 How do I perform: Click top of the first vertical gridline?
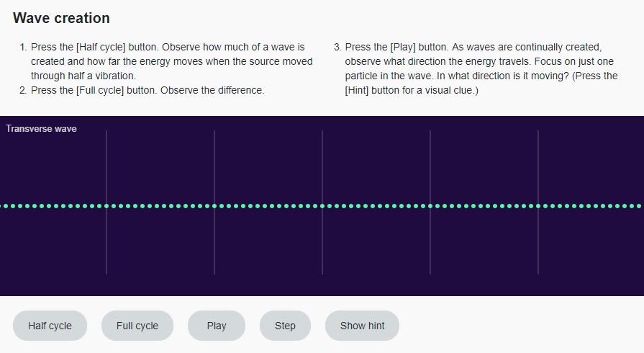coord(106,132)
